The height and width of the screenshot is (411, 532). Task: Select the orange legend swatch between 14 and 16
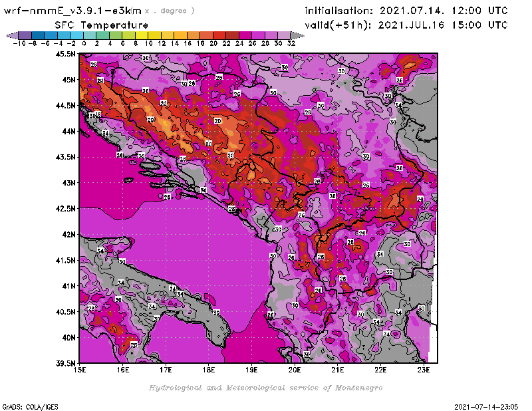pyautogui.click(x=180, y=35)
